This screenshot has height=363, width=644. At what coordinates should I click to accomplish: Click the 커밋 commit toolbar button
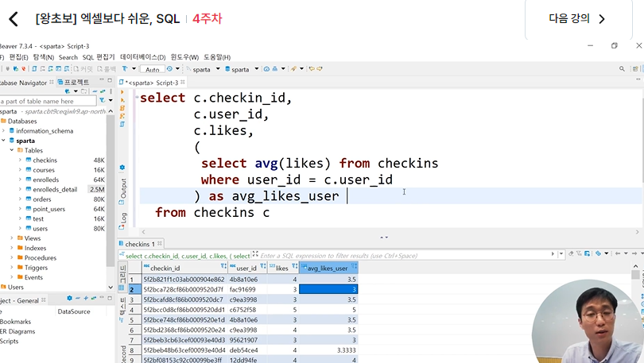[83, 69]
